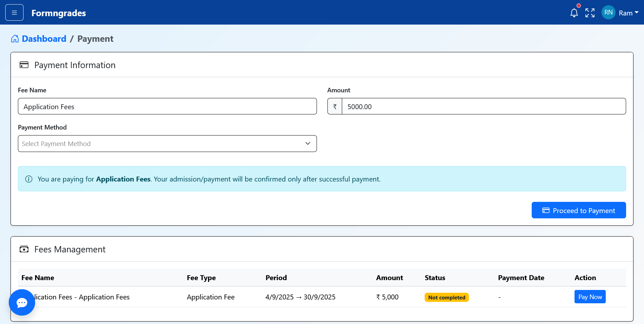Click the fullscreen expand icon

(x=590, y=12)
